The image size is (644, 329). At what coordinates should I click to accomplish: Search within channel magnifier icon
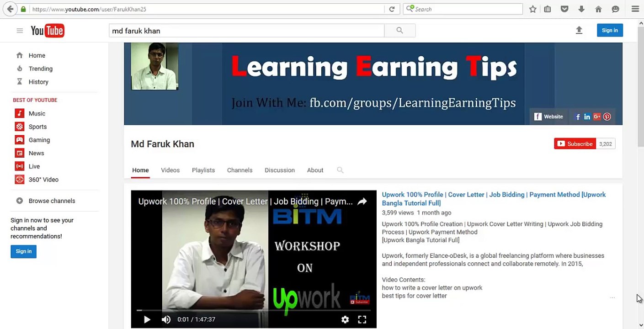click(x=340, y=170)
